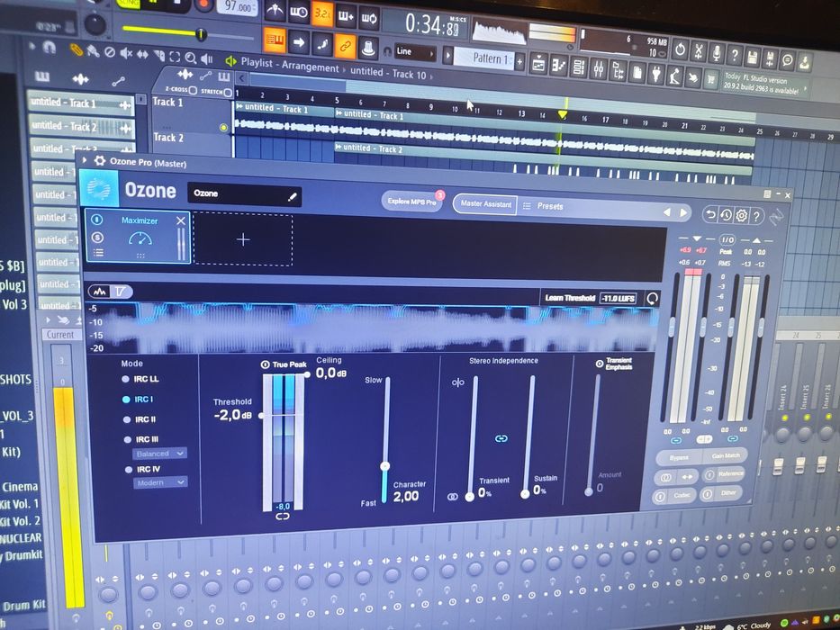This screenshot has height=630, width=840.
Task: Click the microphone one-click recording icon
Action: 717,54
